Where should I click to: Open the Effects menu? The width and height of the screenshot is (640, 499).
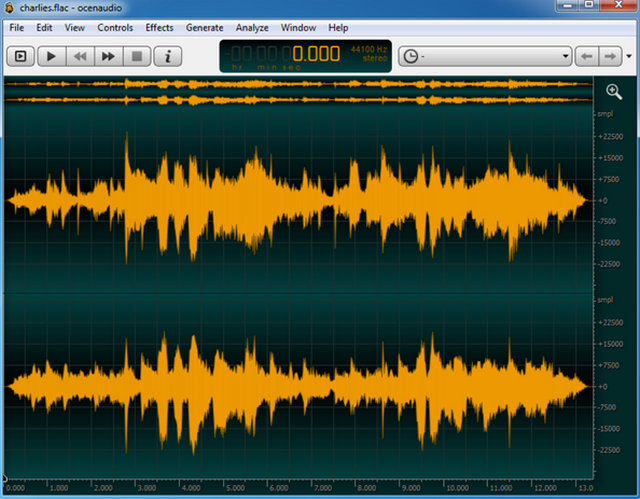point(159,28)
